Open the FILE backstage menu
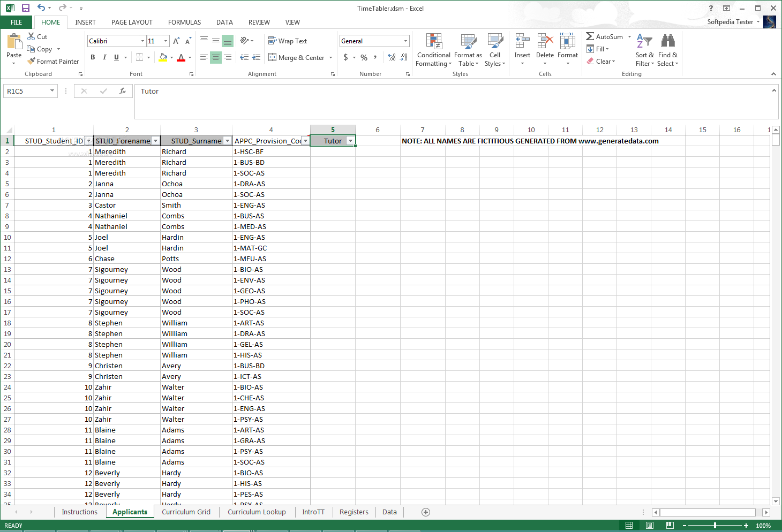The image size is (782, 532). coord(17,22)
